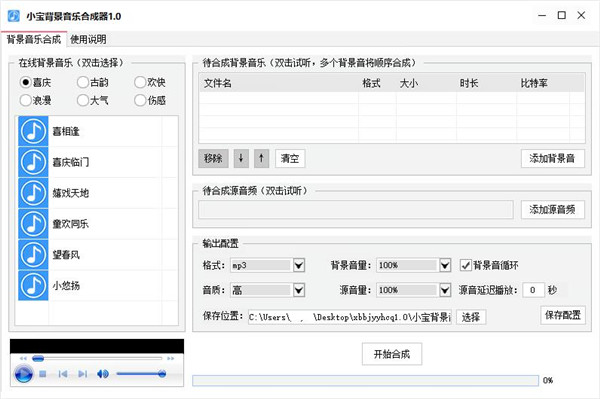
Task: Mute the player using the speaker icon
Action: (103, 374)
